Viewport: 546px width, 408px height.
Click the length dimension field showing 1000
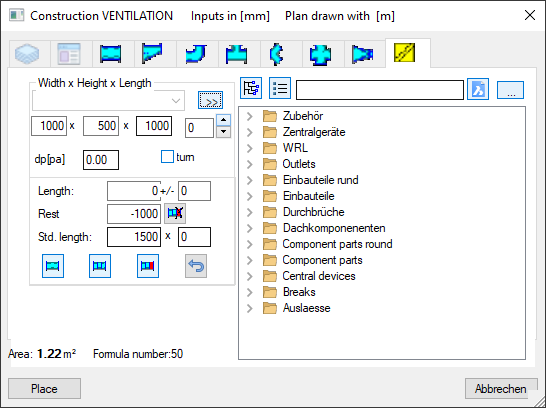point(154,126)
